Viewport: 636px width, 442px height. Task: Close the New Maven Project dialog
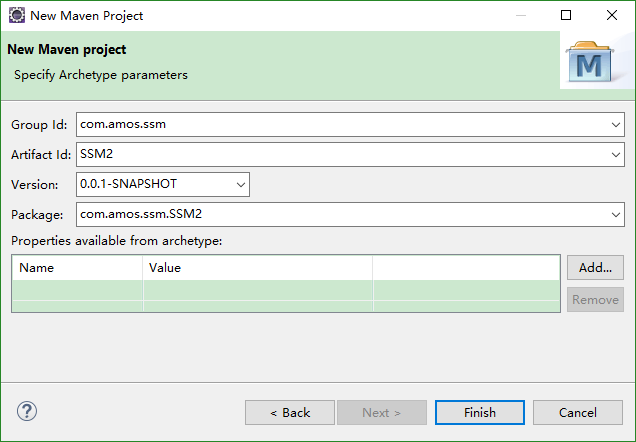pos(612,15)
